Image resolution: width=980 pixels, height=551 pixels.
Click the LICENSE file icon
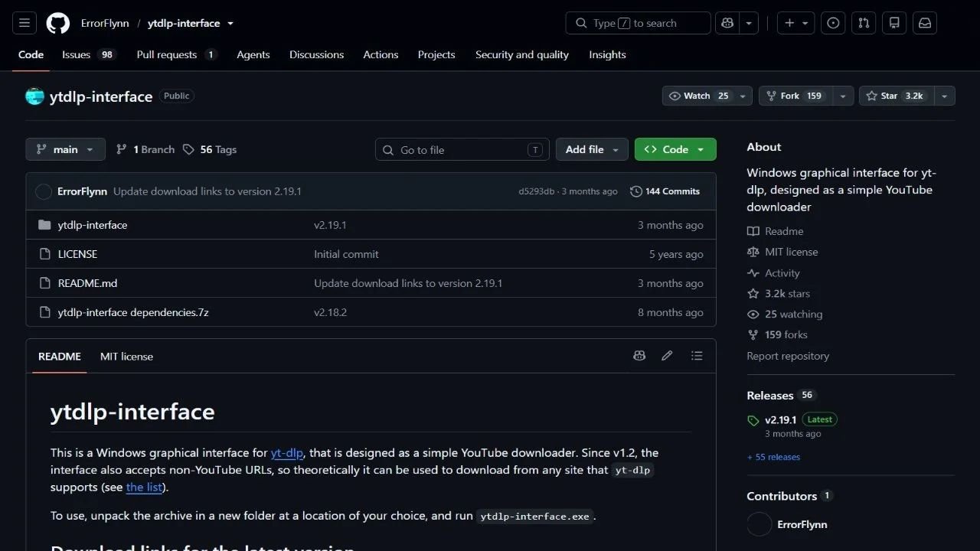click(x=44, y=254)
